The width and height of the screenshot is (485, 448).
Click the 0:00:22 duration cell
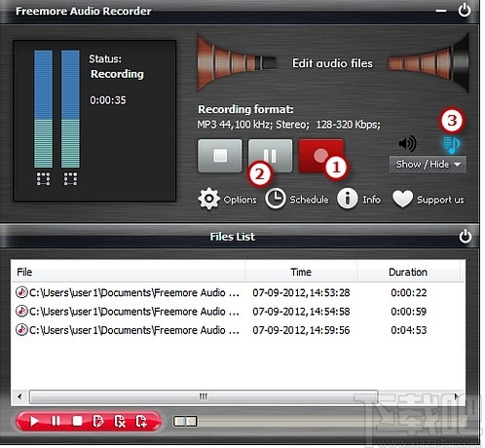click(408, 292)
